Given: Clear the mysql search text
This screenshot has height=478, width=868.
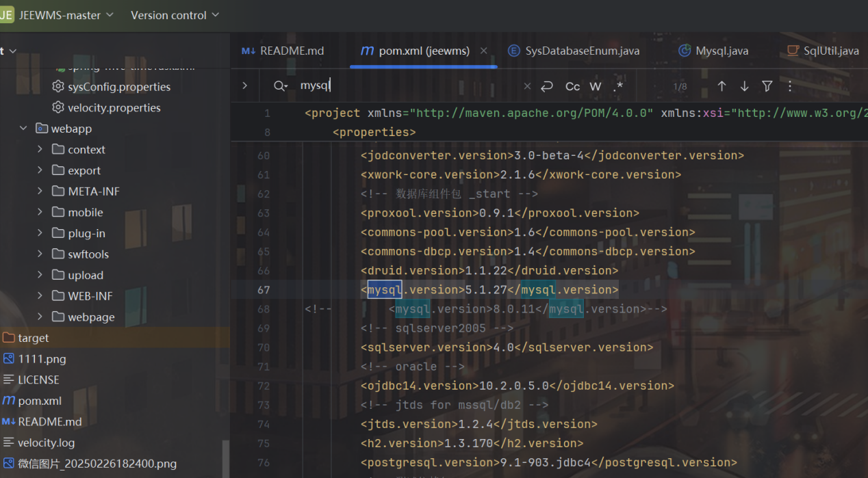Looking at the screenshot, I should click(527, 86).
